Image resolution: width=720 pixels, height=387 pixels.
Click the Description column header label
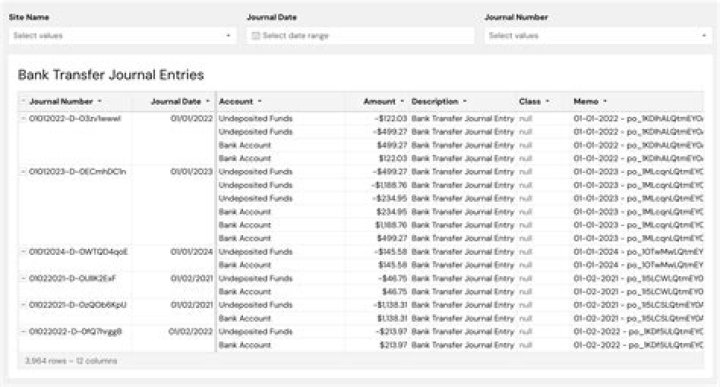pos(435,101)
